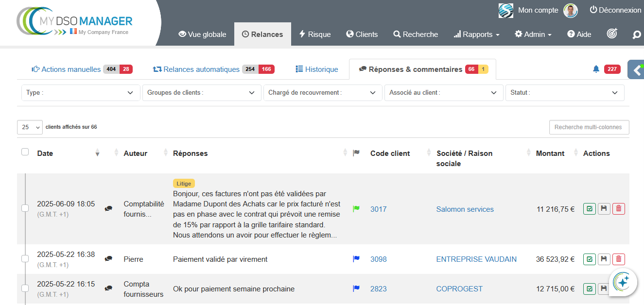Switch to the Actions manuelles tab
Viewport: 644px width, 305px height.
coord(71,69)
